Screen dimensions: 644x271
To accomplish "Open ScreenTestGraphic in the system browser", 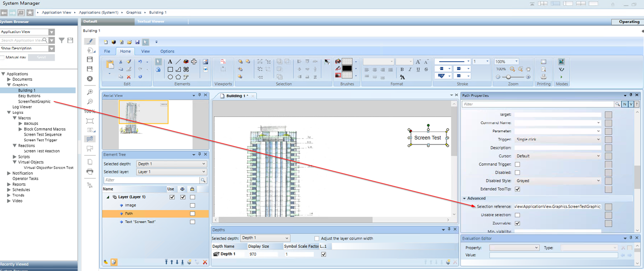I will 34,102.
